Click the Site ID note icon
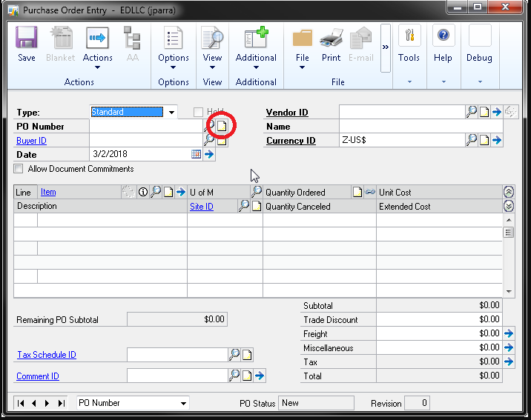The height and width of the screenshot is (420, 531). point(257,206)
